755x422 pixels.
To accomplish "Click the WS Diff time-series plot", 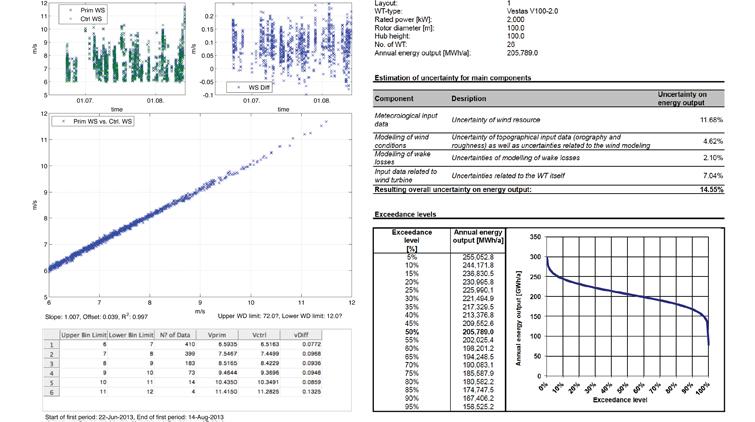I will point(284,49).
